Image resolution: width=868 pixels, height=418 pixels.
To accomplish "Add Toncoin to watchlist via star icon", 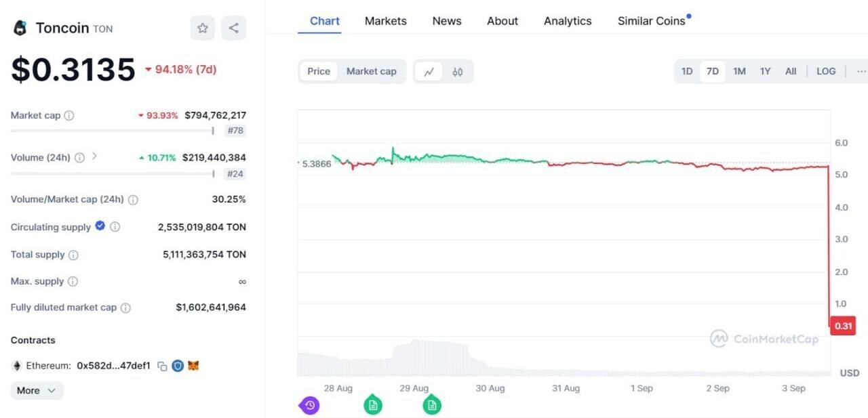I will click(202, 28).
